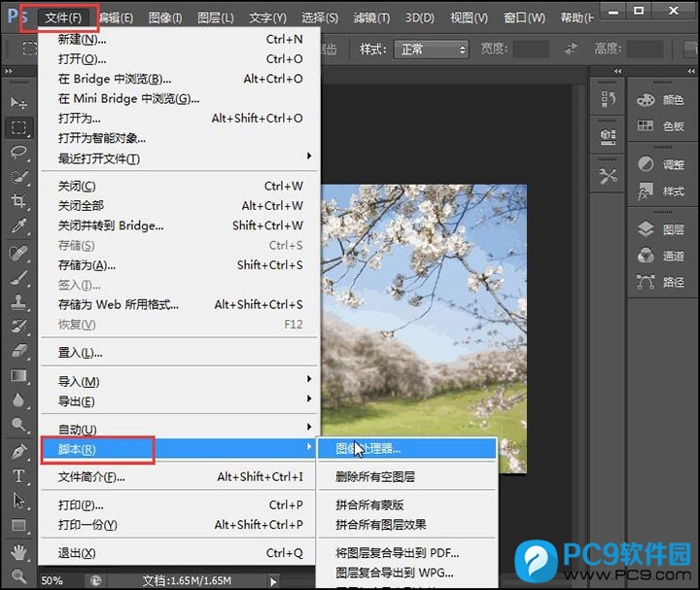Select the Crop tool
Viewport: 700px width, 590px height.
coord(18,201)
